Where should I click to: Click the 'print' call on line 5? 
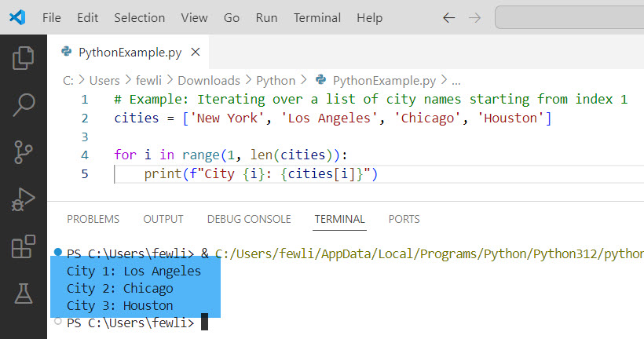click(x=163, y=174)
